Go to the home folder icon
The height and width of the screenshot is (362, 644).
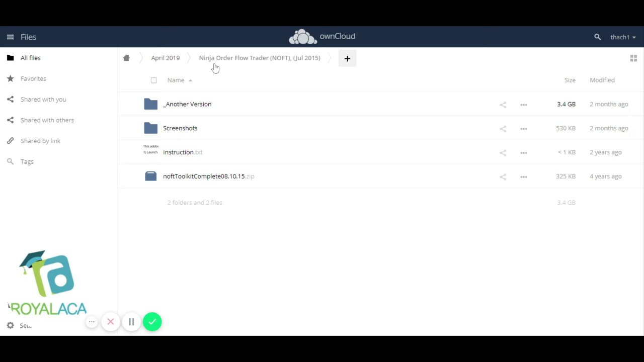coord(126,58)
